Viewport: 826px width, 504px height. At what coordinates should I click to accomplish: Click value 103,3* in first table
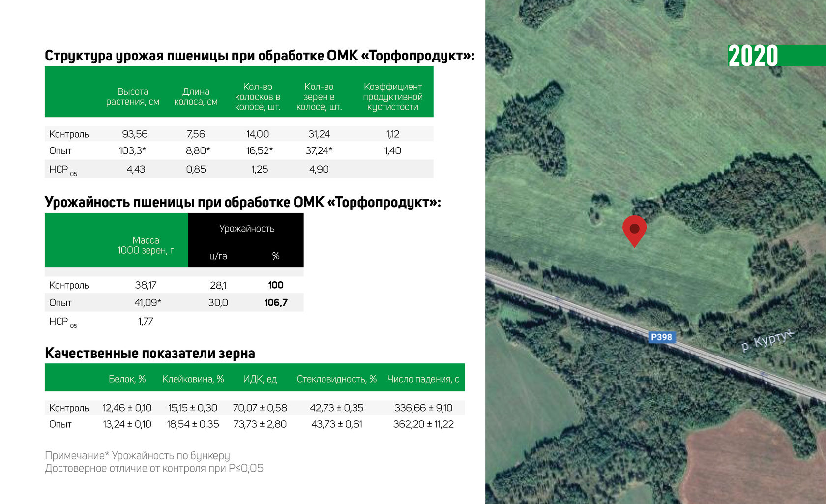coord(133,150)
